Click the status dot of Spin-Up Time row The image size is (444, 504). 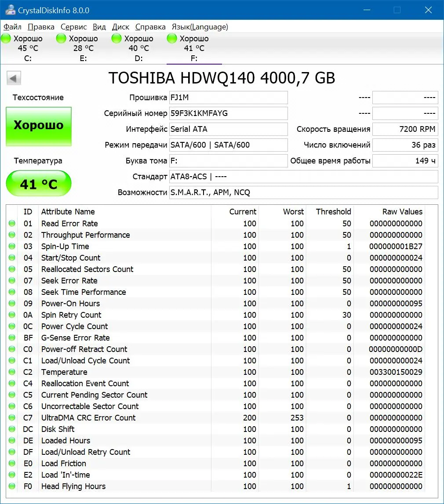click(12, 246)
